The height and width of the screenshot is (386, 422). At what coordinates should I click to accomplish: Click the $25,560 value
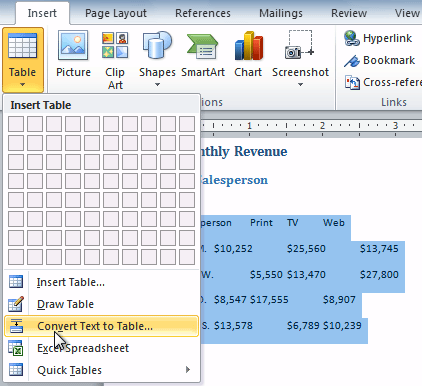[x=306, y=249]
